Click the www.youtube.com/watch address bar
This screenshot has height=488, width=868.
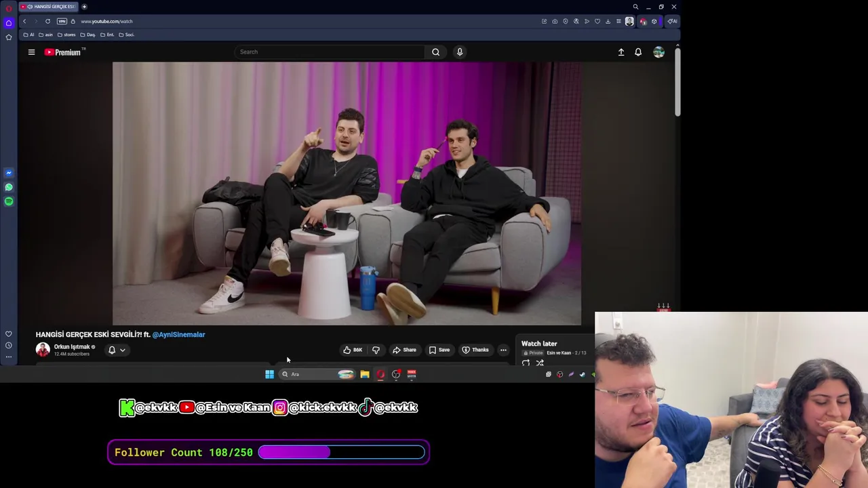click(106, 21)
